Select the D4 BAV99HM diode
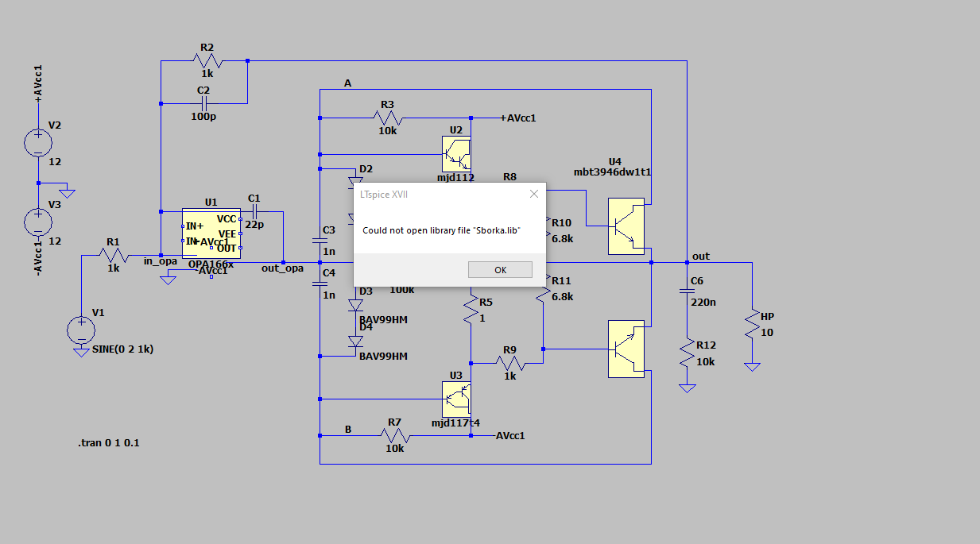The width and height of the screenshot is (980, 544). point(356,341)
